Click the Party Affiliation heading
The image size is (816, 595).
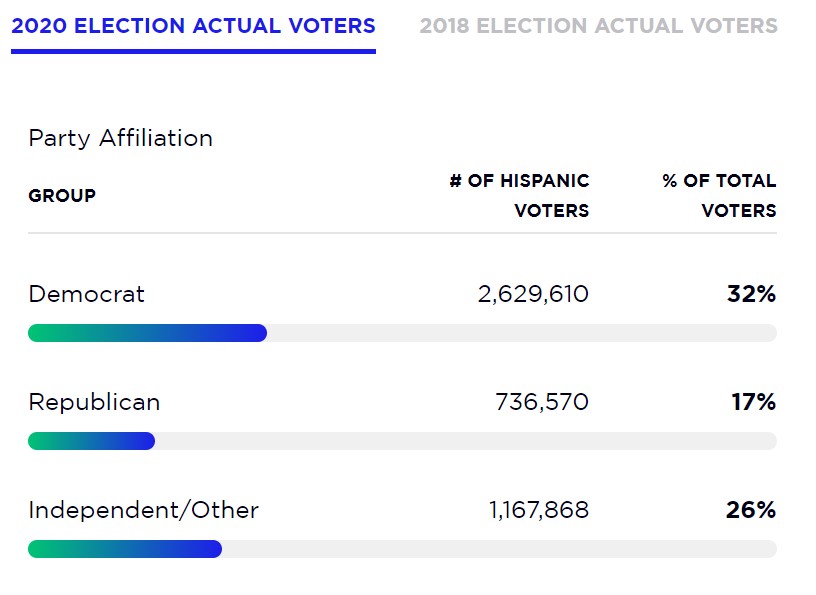point(120,138)
